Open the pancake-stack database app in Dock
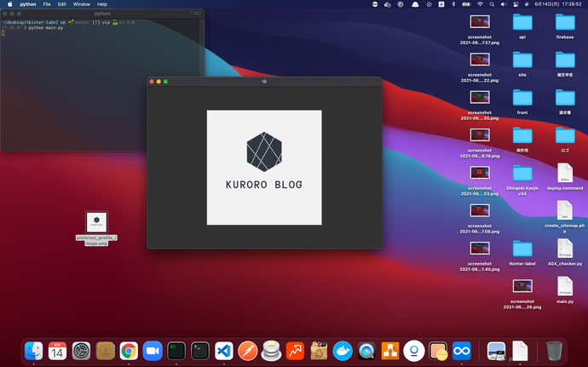Screen dimensions: 588x367 click(x=272, y=352)
